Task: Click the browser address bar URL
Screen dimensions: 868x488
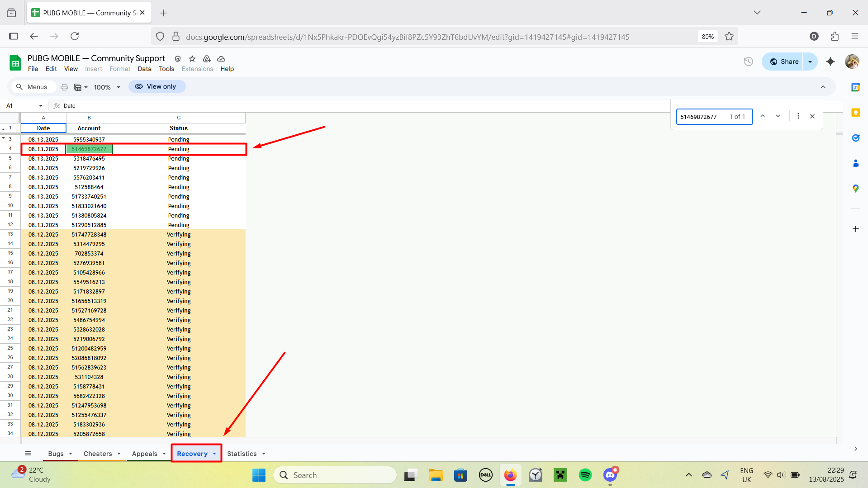Action: click(408, 37)
